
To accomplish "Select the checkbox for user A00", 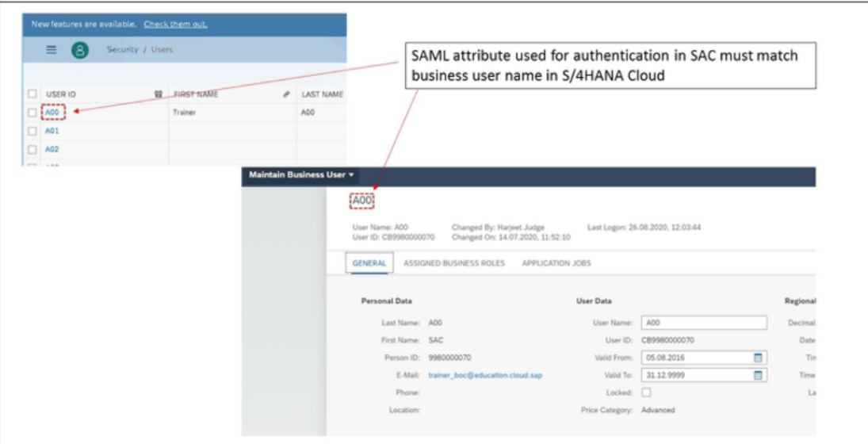I will coord(33,113).
